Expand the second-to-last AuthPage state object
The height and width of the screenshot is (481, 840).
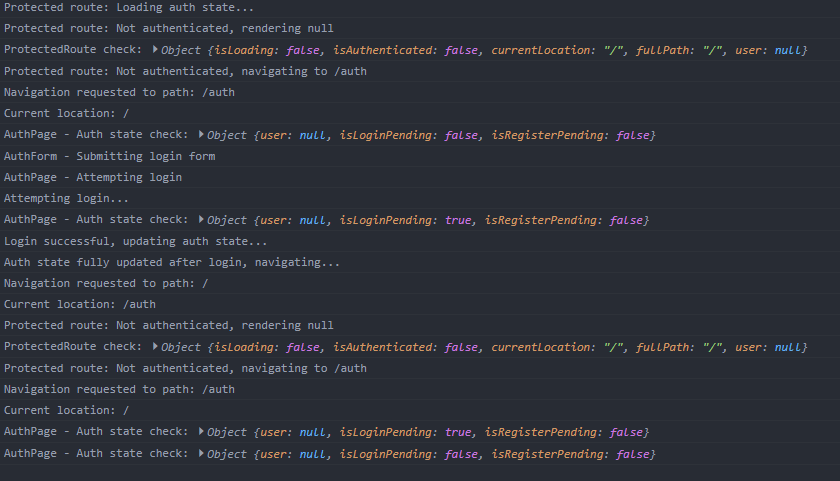tap(201, 432)
